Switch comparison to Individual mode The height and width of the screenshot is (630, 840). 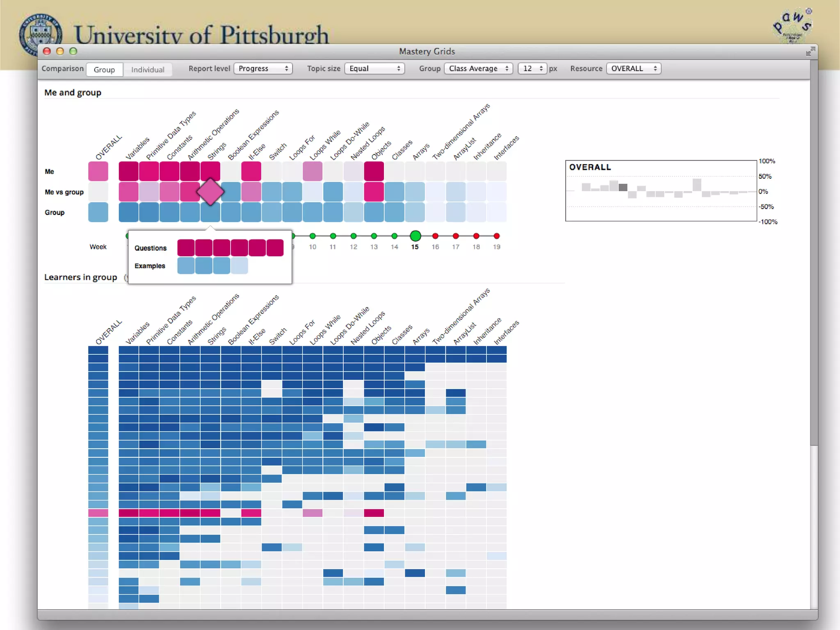[148, 69]
